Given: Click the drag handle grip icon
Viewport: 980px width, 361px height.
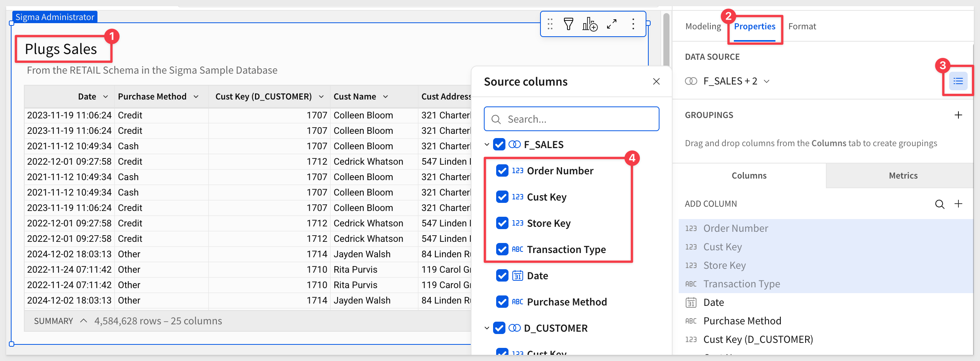Looking at the screenshot, I should [x=550, y=24].
